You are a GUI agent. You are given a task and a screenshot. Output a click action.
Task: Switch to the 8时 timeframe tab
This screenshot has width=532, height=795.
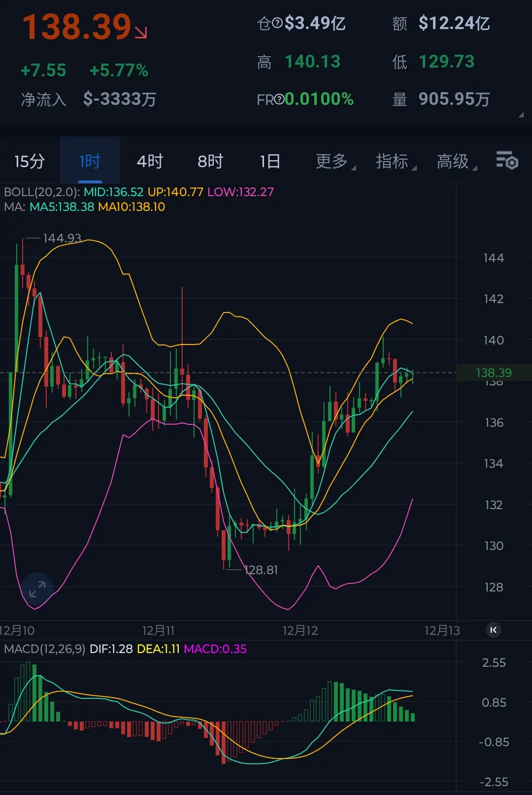click(x=210, y=161)
